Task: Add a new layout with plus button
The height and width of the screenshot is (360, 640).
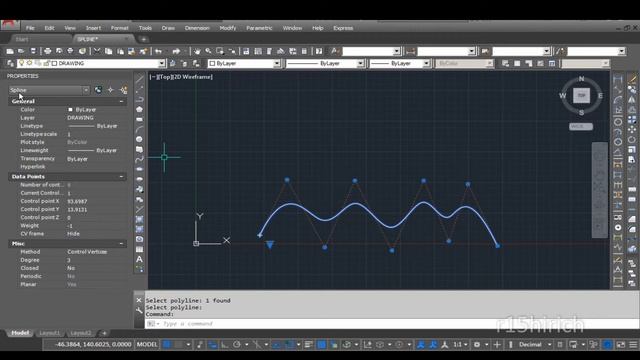Action: (104, 333)
